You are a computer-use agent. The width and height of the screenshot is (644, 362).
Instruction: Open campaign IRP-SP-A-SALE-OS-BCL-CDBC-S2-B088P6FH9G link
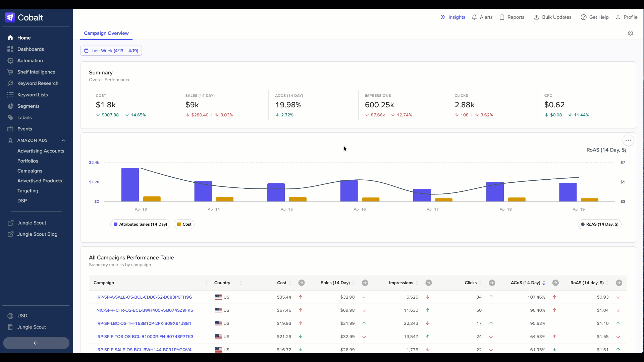click(144, 297)
